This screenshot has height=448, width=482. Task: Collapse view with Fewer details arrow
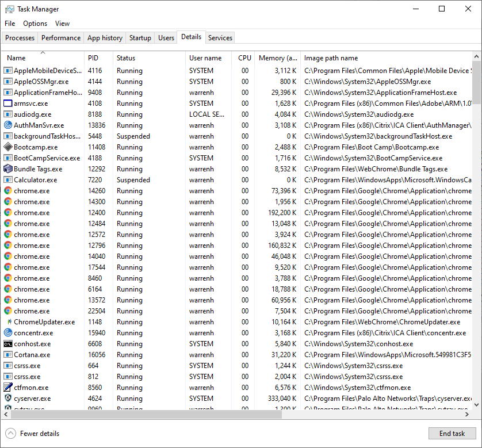(x=10, y=434)
